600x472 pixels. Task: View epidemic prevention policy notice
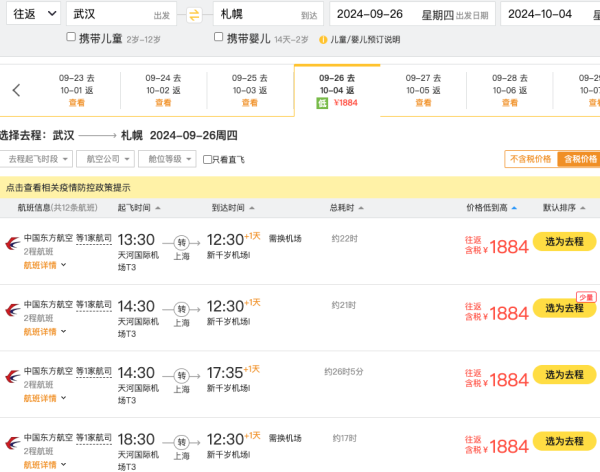coord(68,188)
